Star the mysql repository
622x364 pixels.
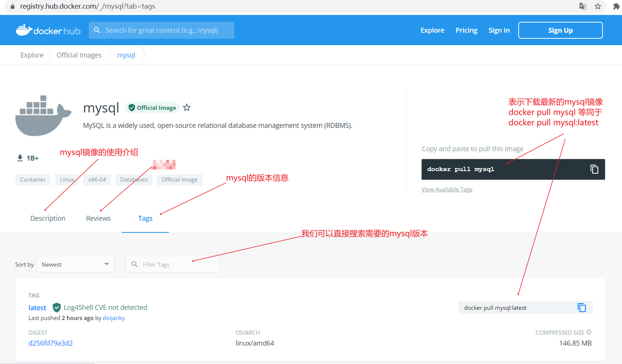click(186, 107)
